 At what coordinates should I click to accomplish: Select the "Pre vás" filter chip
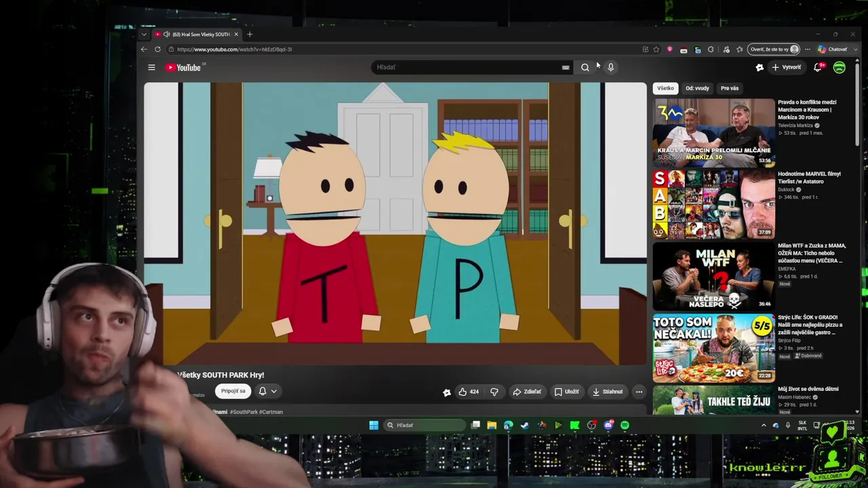coord(730,88)
